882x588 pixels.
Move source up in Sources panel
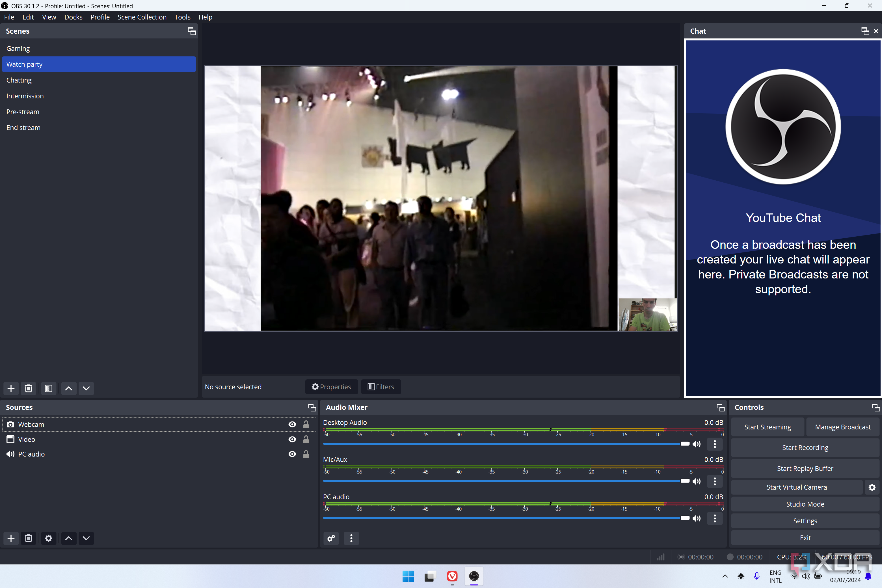69,538
